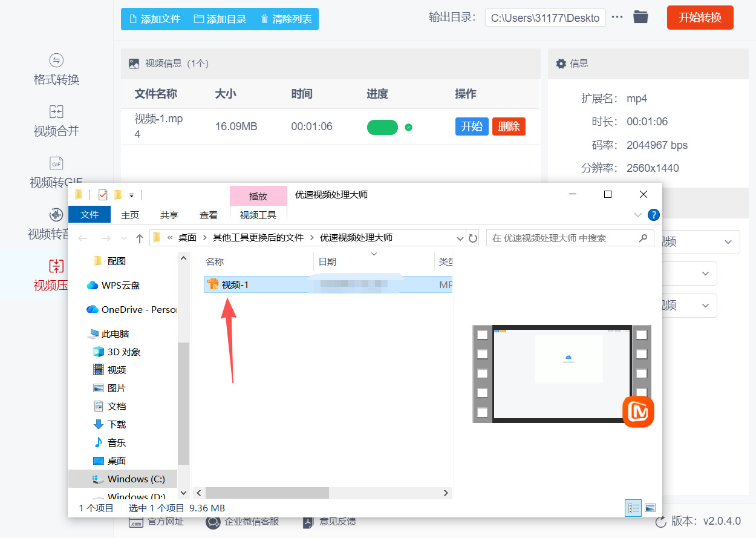This screenshot has height=538, width=756.
Task: Expand the Explorer ribbon chevron
Action: tap(638, 215)
